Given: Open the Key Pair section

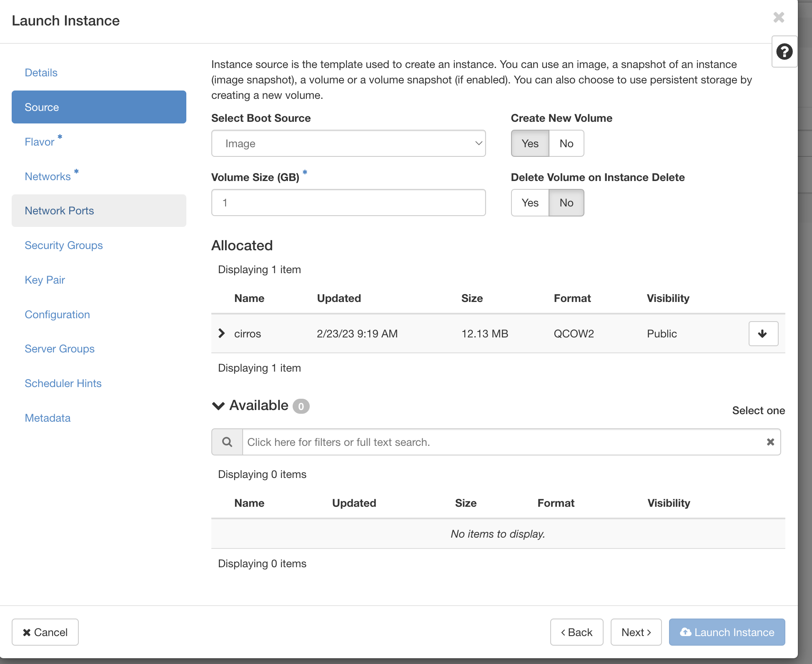Looking at the screenshot, I should (x=45, y=279).
